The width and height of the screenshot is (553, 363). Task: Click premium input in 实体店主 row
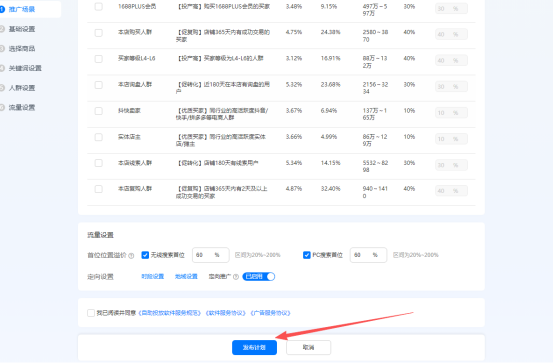click(451, 139)
